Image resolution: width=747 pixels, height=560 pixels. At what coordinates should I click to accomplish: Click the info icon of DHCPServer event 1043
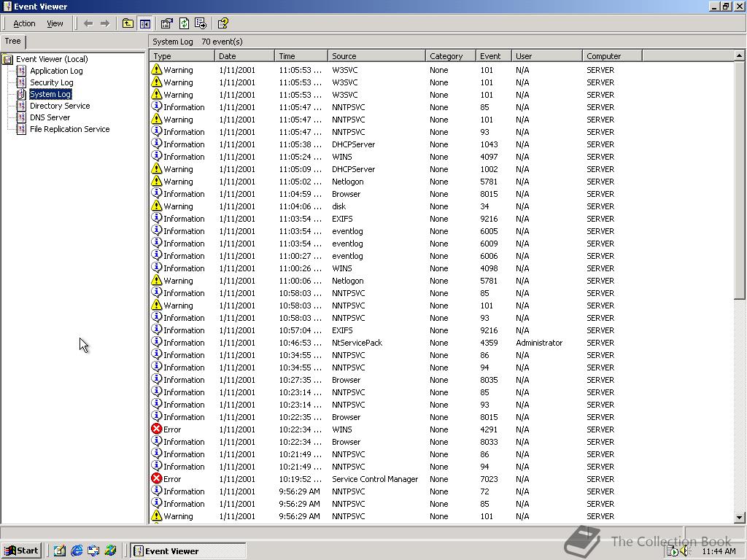point(156,144)
